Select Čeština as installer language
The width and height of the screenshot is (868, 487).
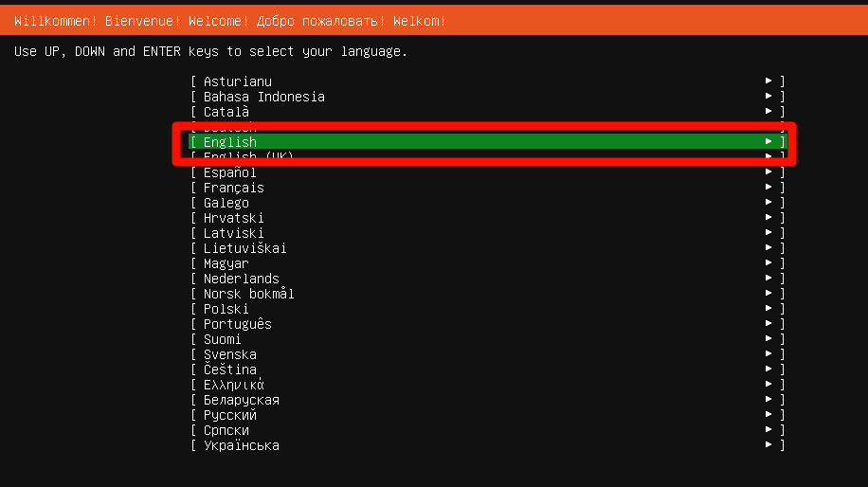[x=229, y=370]
